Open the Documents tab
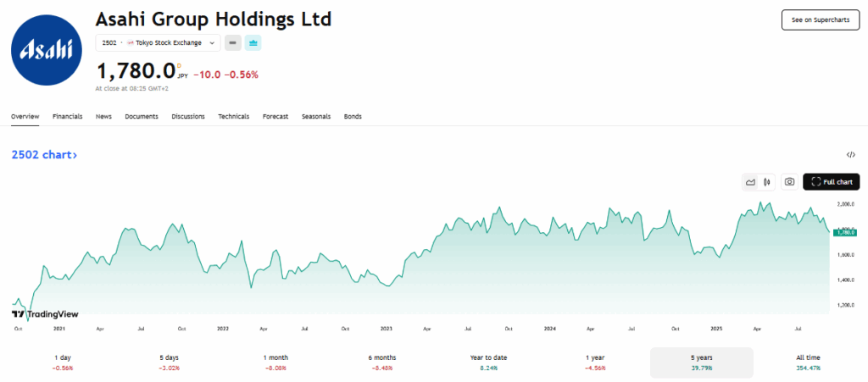This screenshot has height=382, width=868. 142,117
